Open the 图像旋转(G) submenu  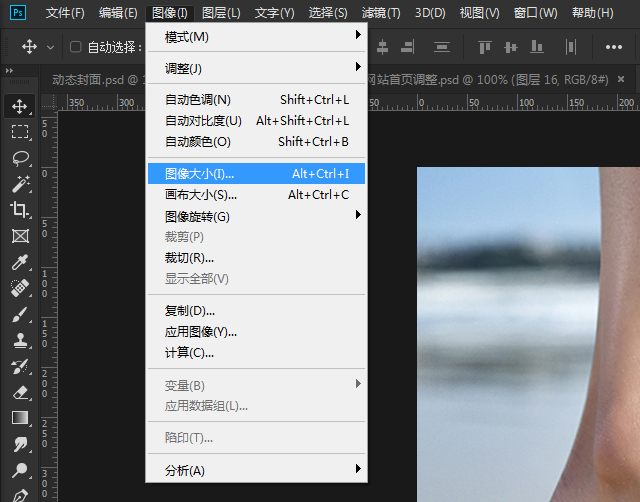click(x=256, y=217)
